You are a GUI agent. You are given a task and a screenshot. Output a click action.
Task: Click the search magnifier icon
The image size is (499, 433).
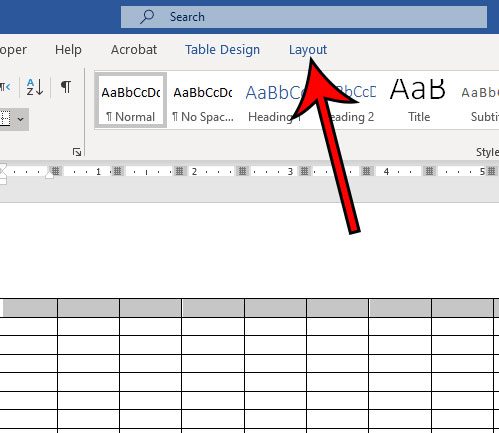pyautogui.click(x=147, y=17)
